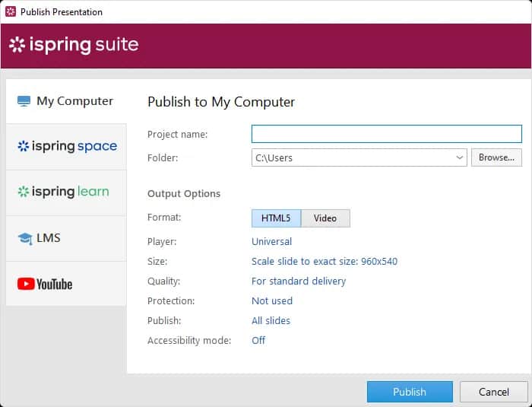Open the Universal player settings link
The width and height of the screenshot is (532, 407).
271,241
